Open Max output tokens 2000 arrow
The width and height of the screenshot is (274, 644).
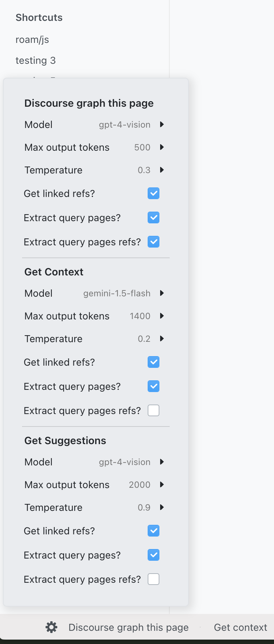[162, 485]
